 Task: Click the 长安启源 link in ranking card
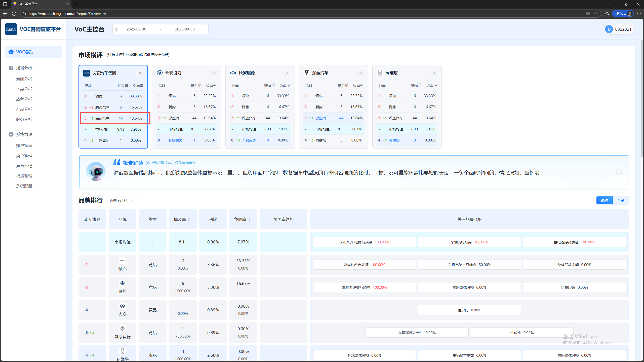[249, 140]
